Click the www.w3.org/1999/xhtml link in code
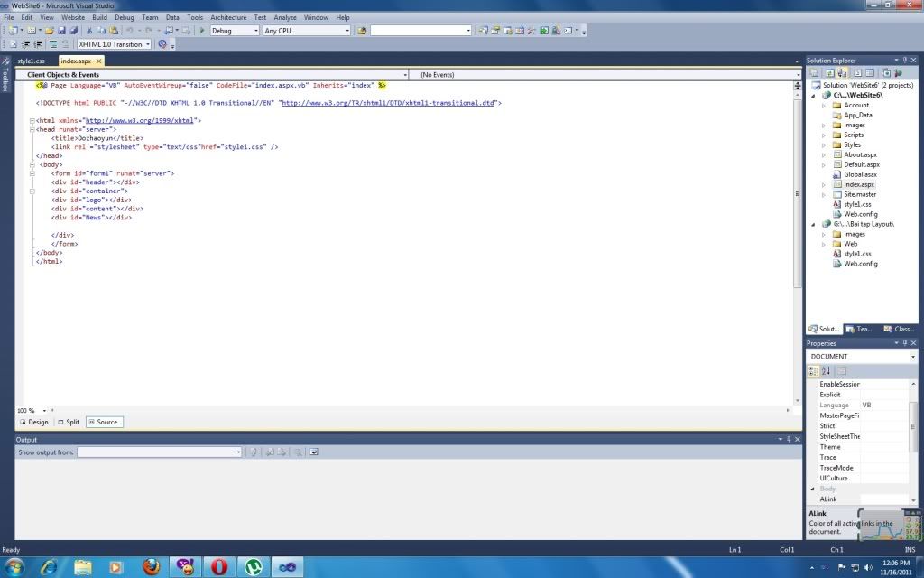 coord(140,121)
